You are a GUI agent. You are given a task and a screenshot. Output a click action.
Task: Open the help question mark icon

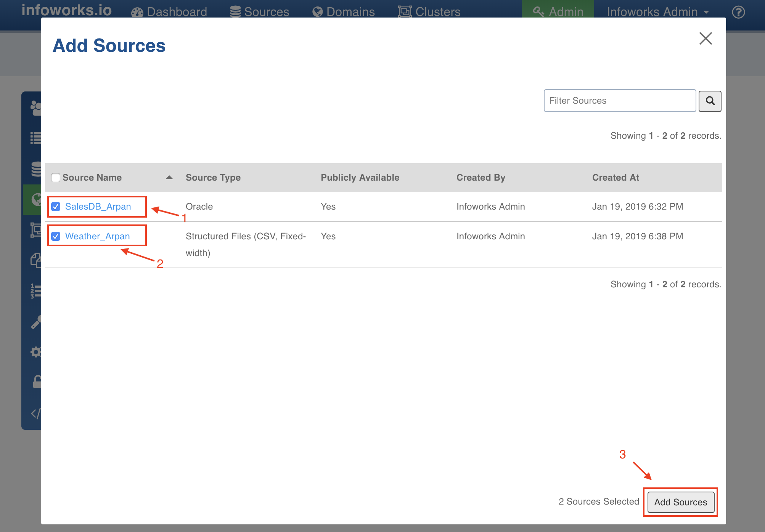tap(738, 12)
